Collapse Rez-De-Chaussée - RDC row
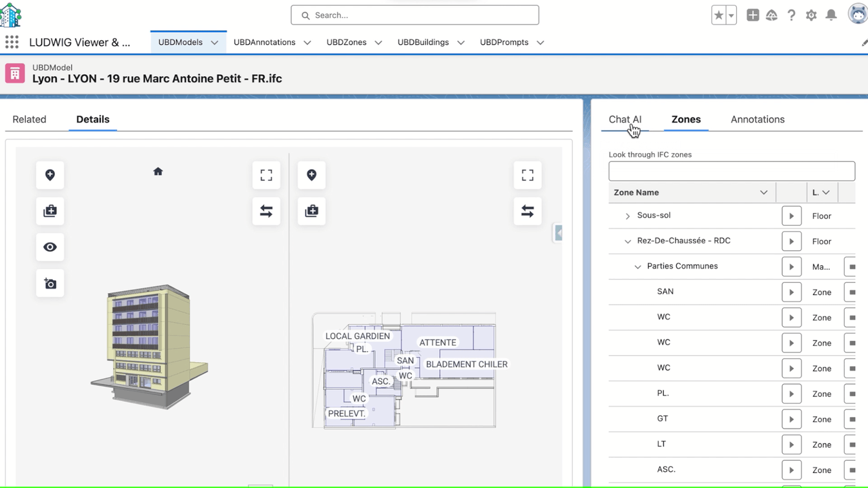This screenshot has width=868, height=488. [x=627, y=241]
